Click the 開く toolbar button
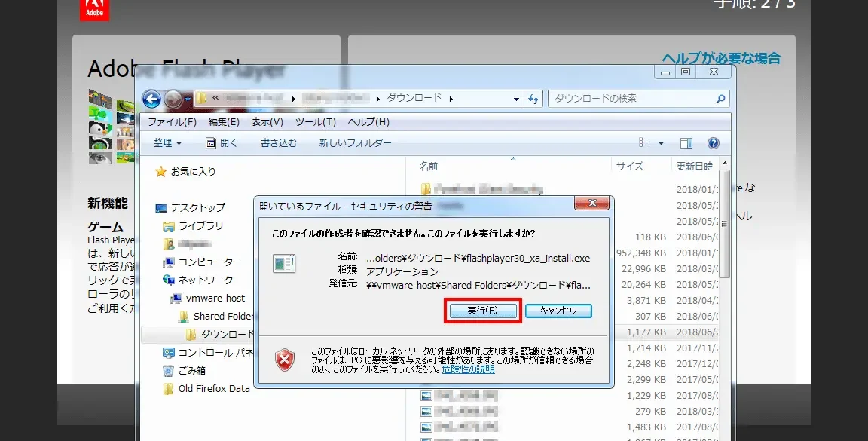The height and width of the screenshot is (441, 868). (x=222, y=143)
